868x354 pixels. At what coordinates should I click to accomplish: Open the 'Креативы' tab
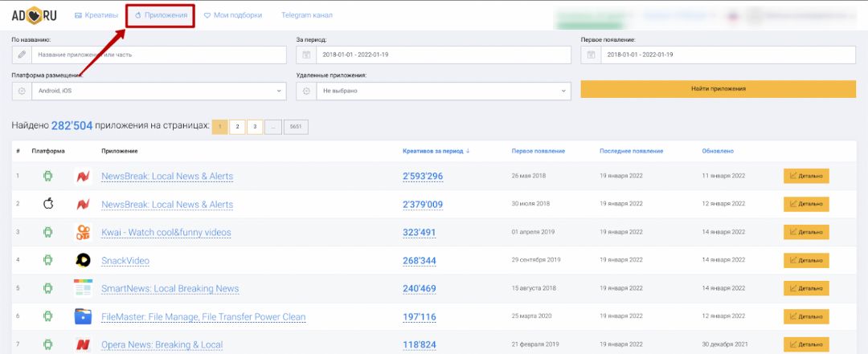pyautogui.click(x=96, y=15)
